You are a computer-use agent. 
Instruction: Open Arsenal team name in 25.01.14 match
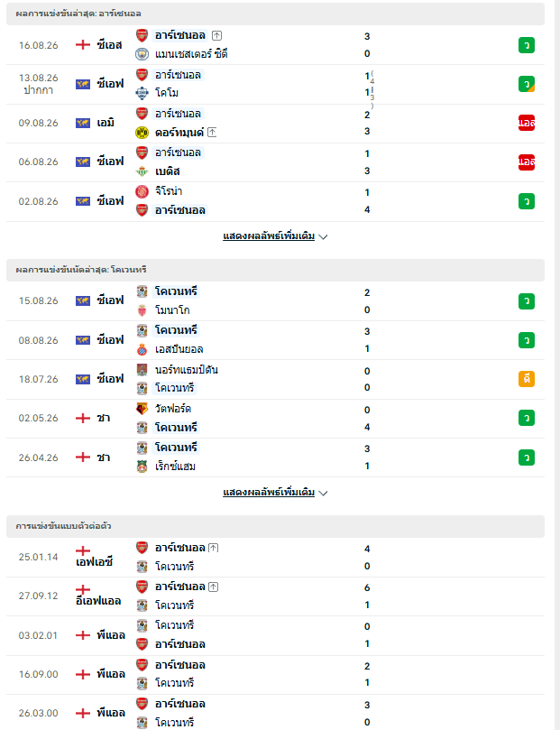(180, 548)
